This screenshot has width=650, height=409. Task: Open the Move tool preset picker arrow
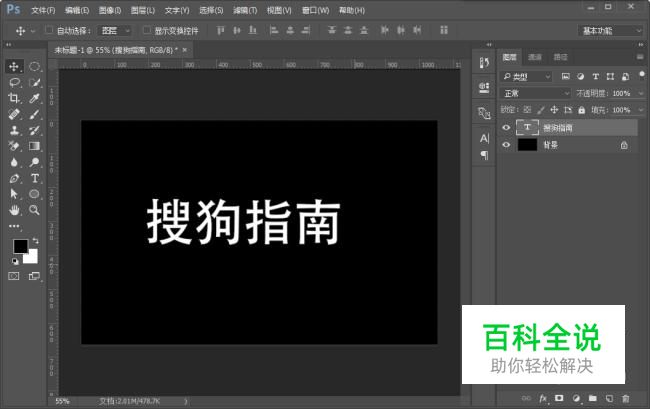point(33,31)
